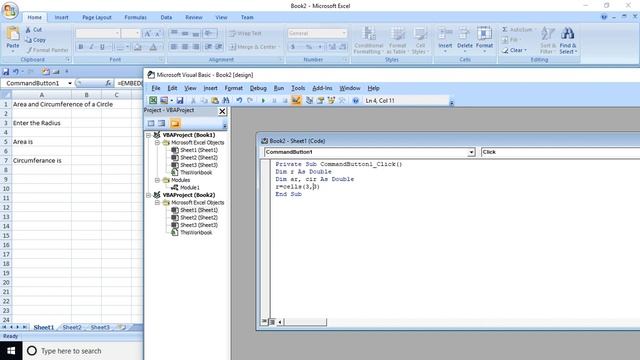The image size is (640, 360).
Task: Click the Redo icon in VBA toolbar
Action: (250, 100)
